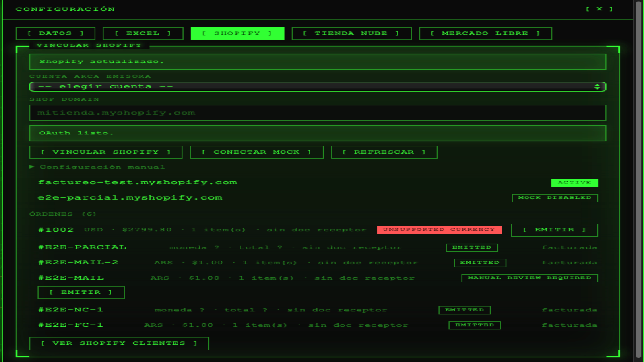The height and width of the screenshot is (362, 644).
Task: Expand Configuración manual section
Action: [x=97, y=167]
